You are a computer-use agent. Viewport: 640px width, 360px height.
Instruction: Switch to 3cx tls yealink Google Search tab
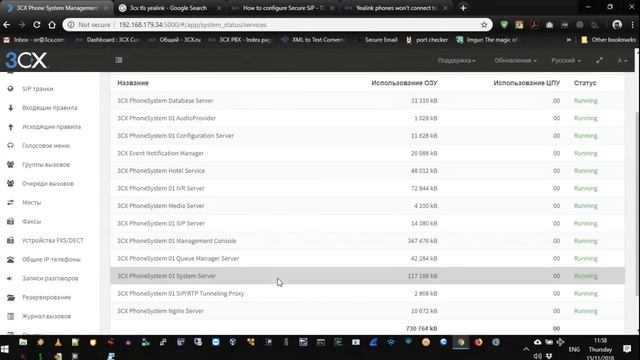tap(168, 8)
